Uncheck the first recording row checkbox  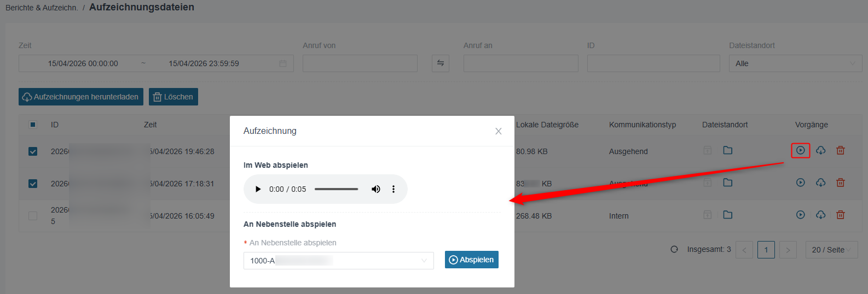click(33, 151)
